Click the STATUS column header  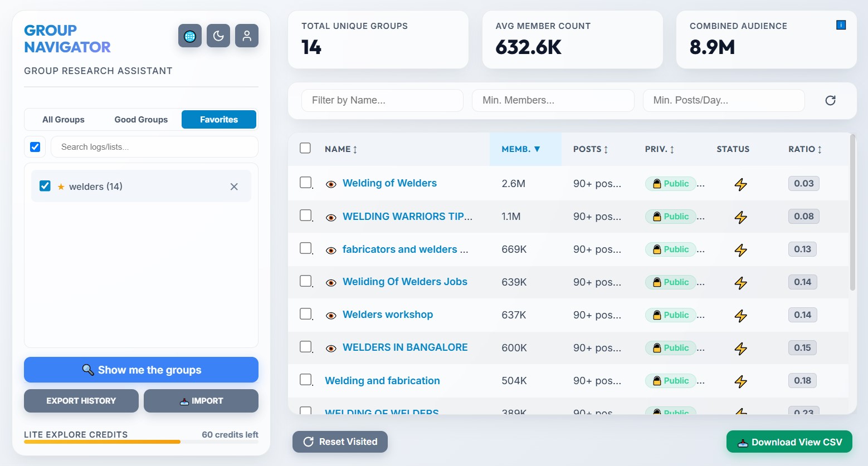733,149
